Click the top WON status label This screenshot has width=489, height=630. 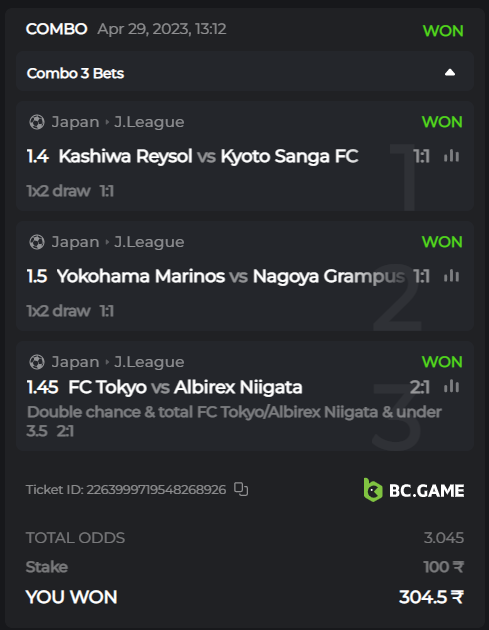[443, 31]
